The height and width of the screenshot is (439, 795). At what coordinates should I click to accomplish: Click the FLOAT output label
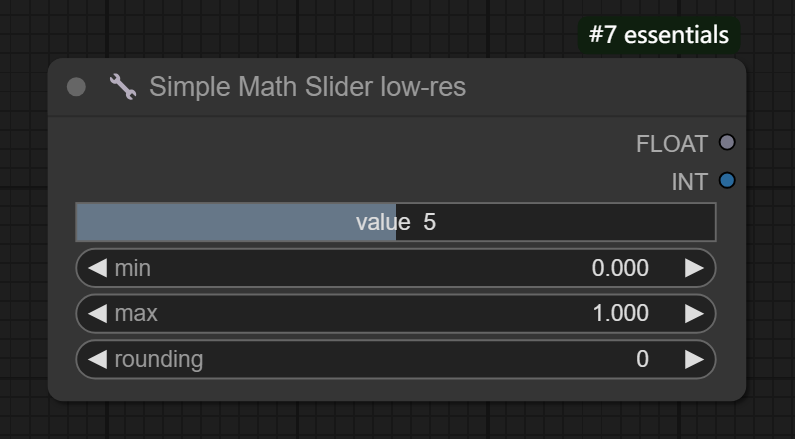(671, 144)
